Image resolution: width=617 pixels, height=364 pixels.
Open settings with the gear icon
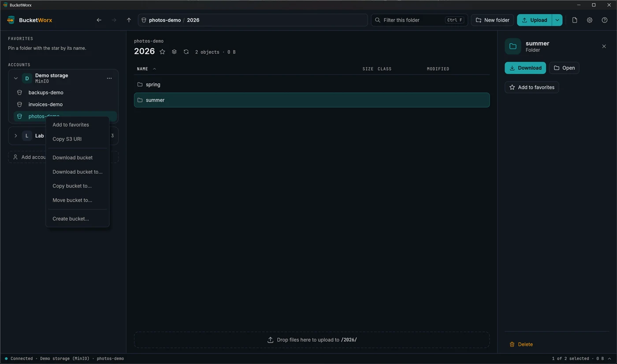pyautogui.click(x=590, y=20)
